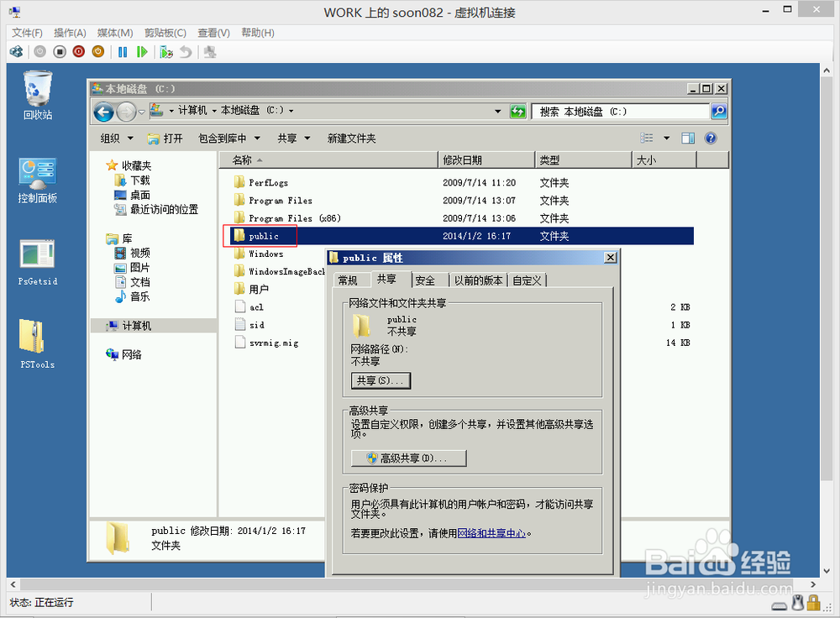Click the view change icon in Explorer
Screen dimensions: 840x618
pos(647,139)
